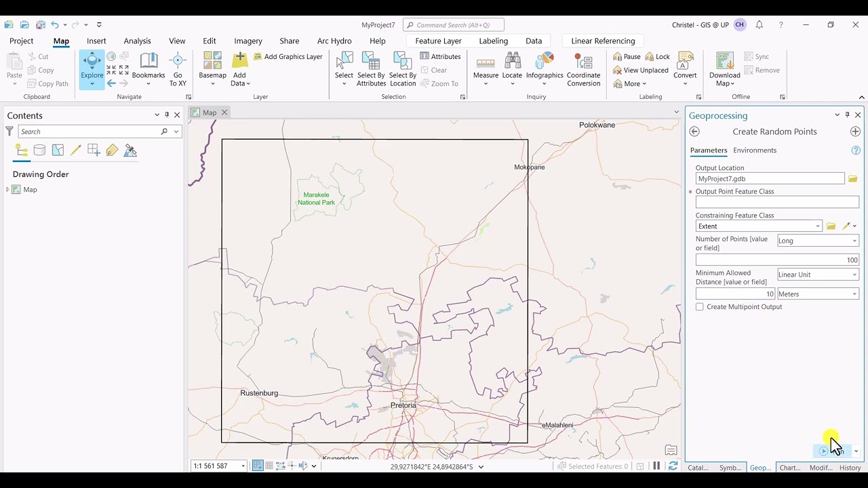Open the coordinate display format dropdown
Image resolution: width=868 pixels, height=488 pixels.
coord(481,466)
